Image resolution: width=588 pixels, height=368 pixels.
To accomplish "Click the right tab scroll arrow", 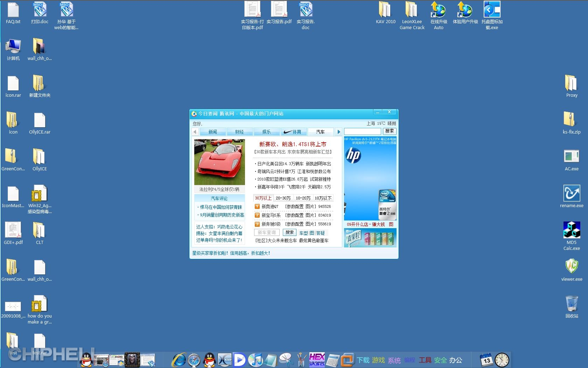I will [x=338, y=132].
